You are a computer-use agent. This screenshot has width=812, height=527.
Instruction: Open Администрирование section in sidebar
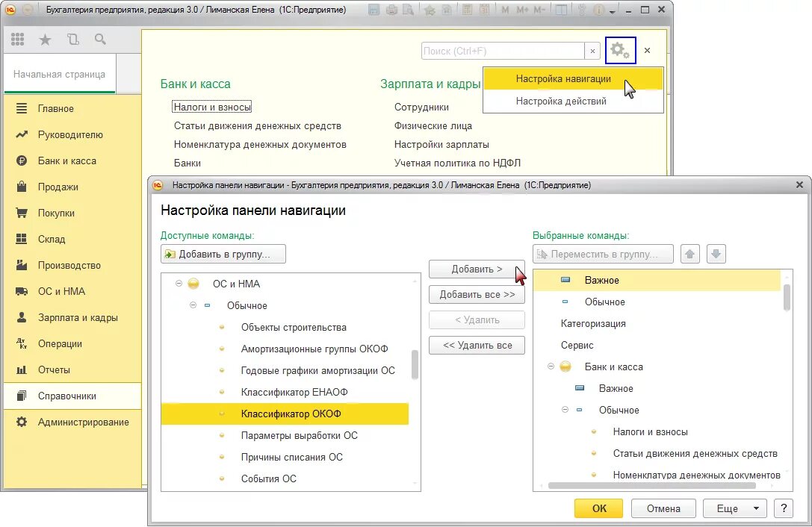[x=72, y=422]
